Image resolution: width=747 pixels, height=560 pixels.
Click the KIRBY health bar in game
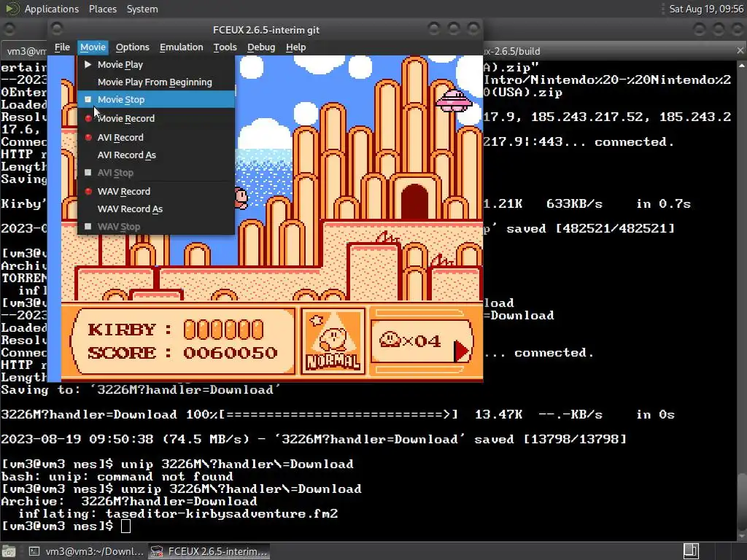(223, 330)
